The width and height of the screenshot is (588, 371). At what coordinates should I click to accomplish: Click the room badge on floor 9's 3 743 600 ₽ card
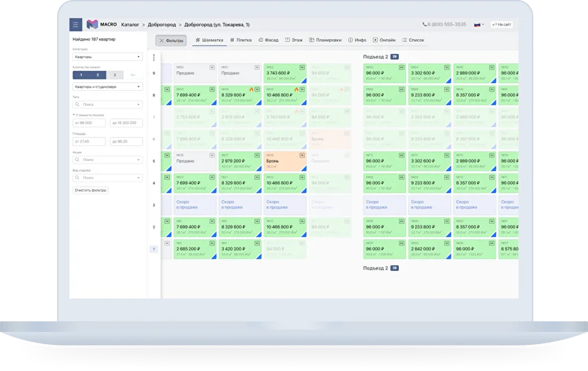pos(302,67)
